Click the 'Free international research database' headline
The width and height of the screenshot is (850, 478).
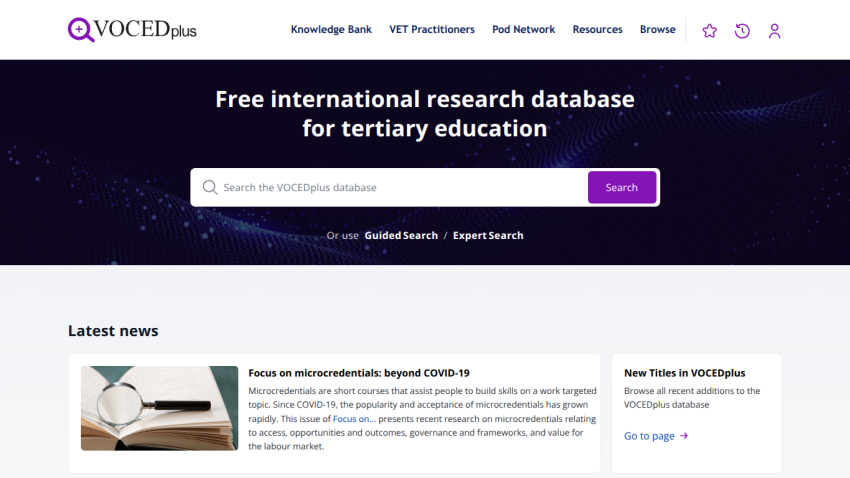pos(424,114)
